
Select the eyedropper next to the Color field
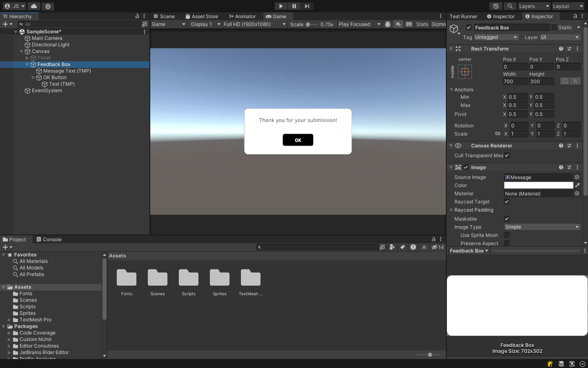578,185
